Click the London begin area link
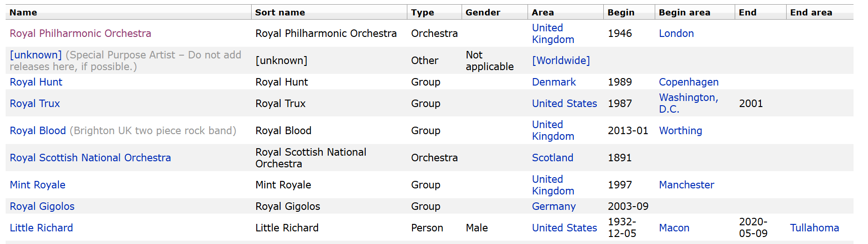 click(x=676, y=34)
